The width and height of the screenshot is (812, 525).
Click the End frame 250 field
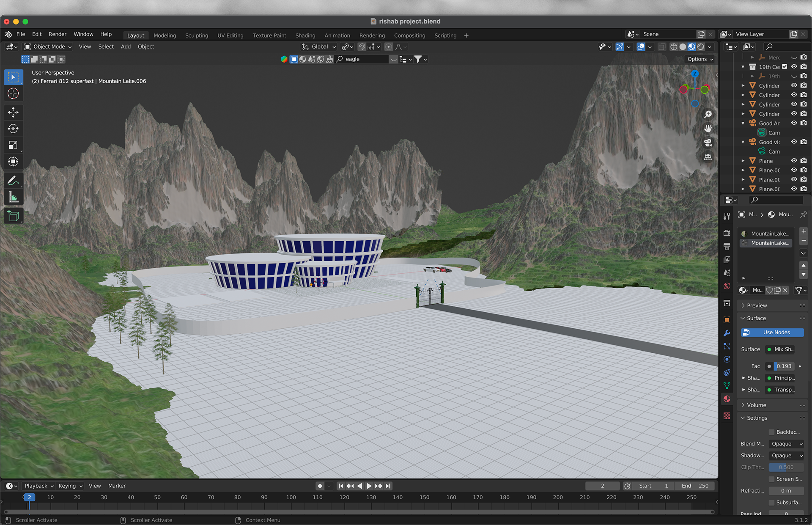(x=695, y=486)
